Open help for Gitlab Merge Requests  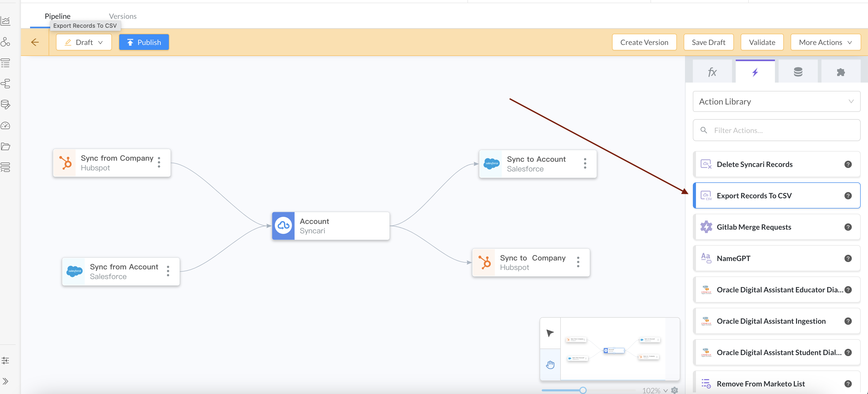tap(848, 227)
